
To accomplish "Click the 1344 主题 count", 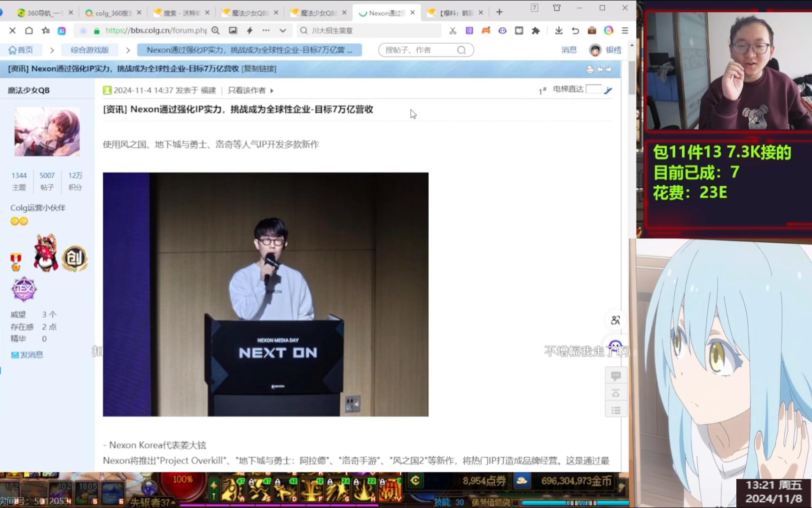I will coord(19,181).
